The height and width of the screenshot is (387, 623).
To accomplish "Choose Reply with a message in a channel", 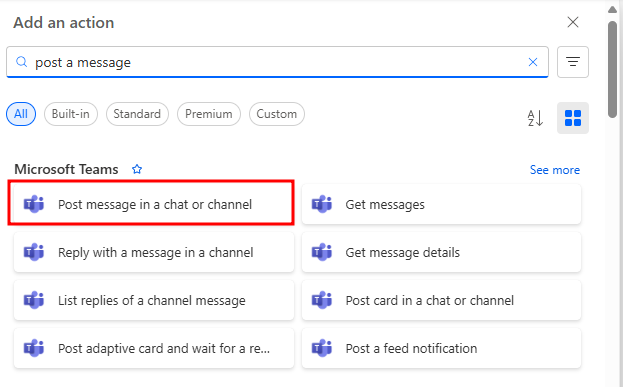I will 154,252.
